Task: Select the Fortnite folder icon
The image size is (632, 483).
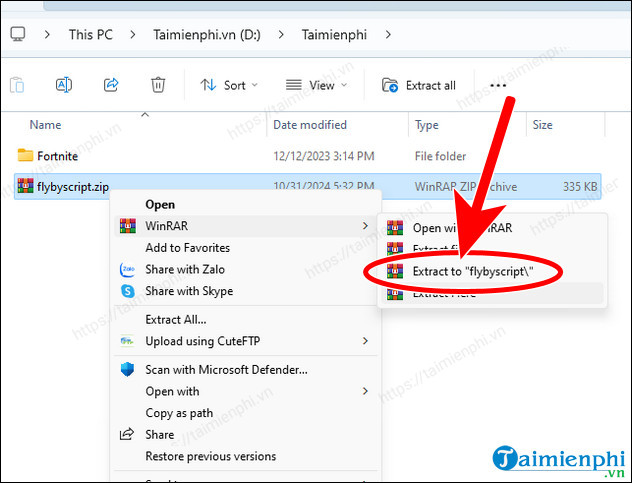Action: 25,155
